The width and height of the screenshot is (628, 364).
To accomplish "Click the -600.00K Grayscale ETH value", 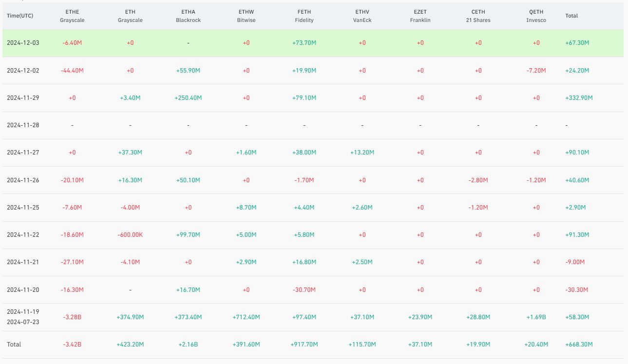I will (130, 235).
